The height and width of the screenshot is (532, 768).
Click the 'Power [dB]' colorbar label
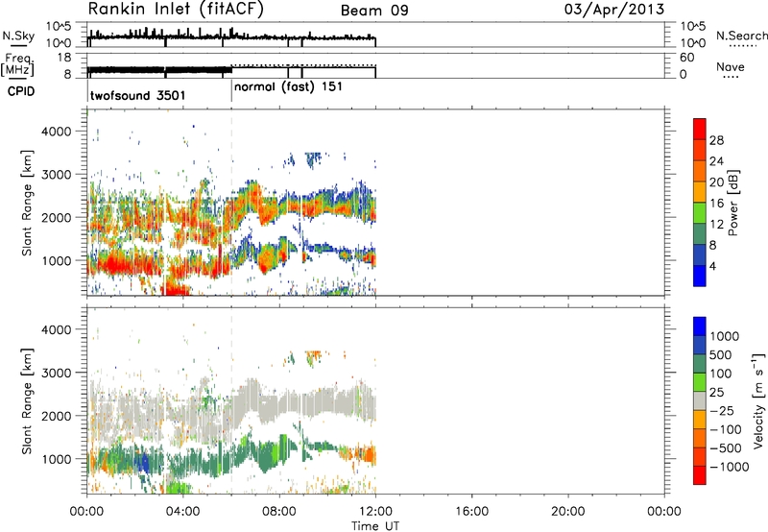click(x=732, y=203)
